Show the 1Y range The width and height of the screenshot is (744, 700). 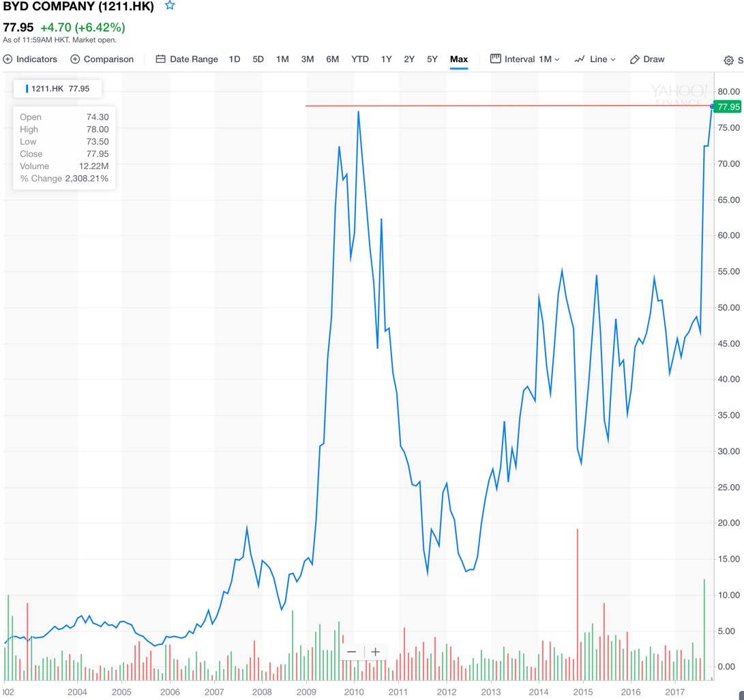pos(386,59)
